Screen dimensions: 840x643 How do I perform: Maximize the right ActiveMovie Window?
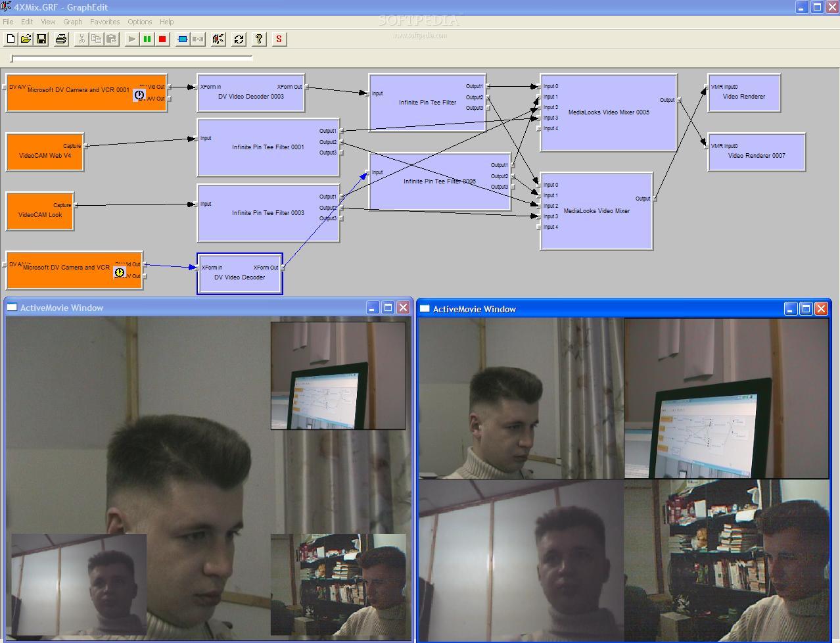coord(806,308)
